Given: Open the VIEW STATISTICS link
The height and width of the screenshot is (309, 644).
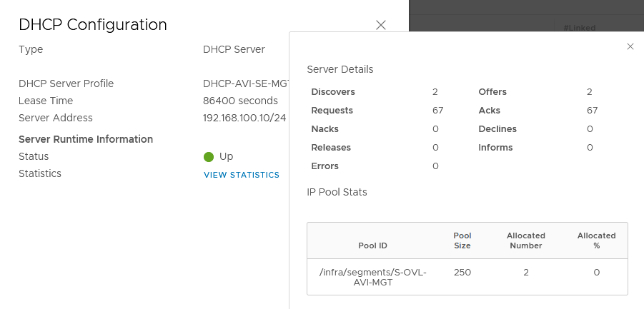Looking at the screenshot, I should (x=242, y=175).
